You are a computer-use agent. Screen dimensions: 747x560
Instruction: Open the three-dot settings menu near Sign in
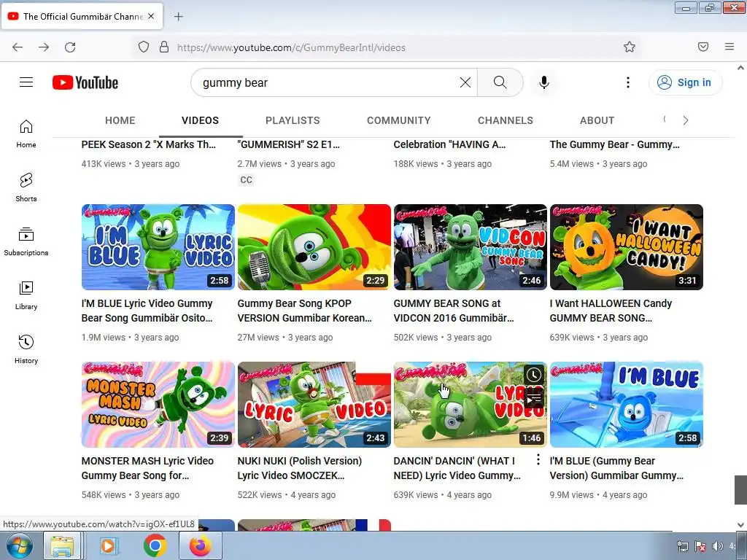point(628,82)
